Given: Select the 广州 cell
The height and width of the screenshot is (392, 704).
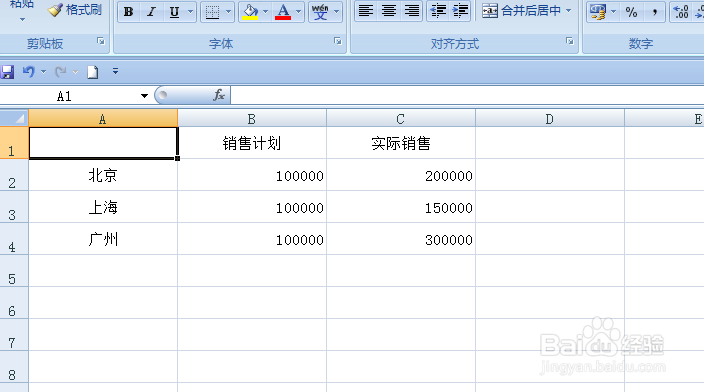Looking at the screenshot, I should (103, 239).
